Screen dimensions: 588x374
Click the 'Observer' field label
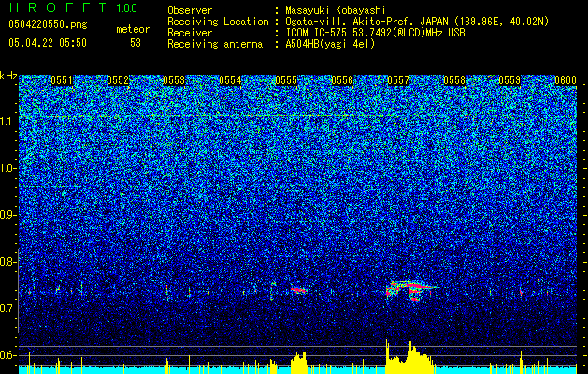190,10
